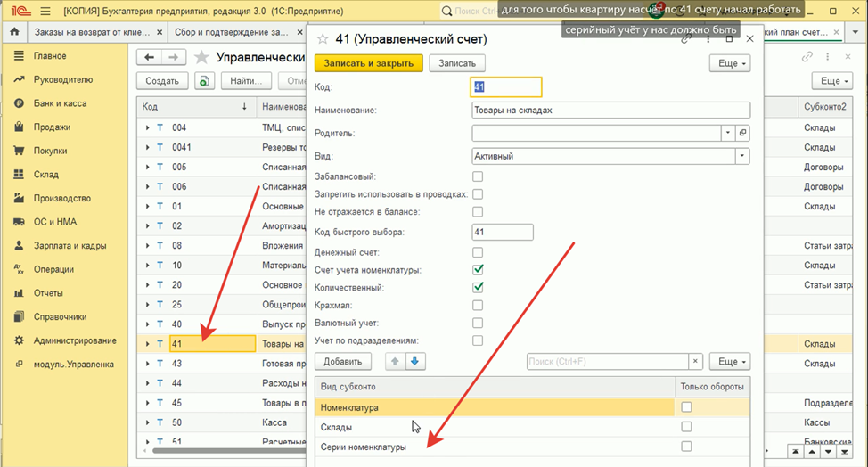This screenshot has height=467, width=868.
Task: Open the Вид dropdown arrow
Action: (742, 156)
